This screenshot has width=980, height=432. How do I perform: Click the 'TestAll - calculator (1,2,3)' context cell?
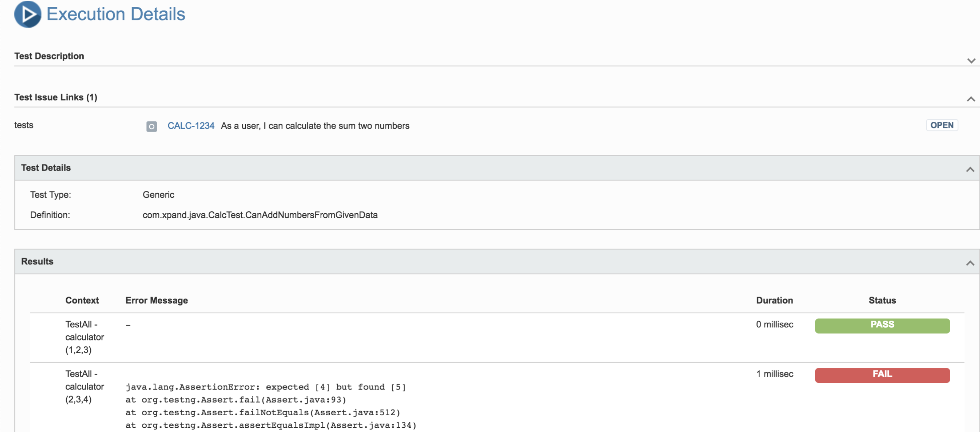[x=84, y=337]
